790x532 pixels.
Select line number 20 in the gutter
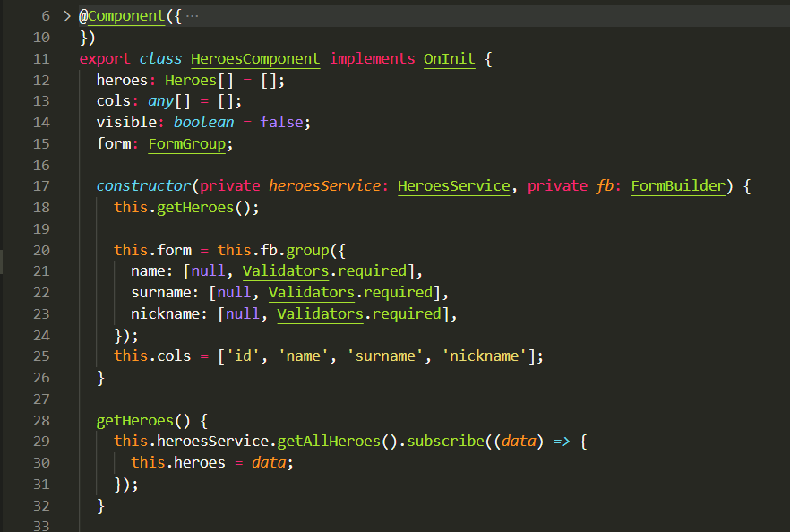pos(41,251)
